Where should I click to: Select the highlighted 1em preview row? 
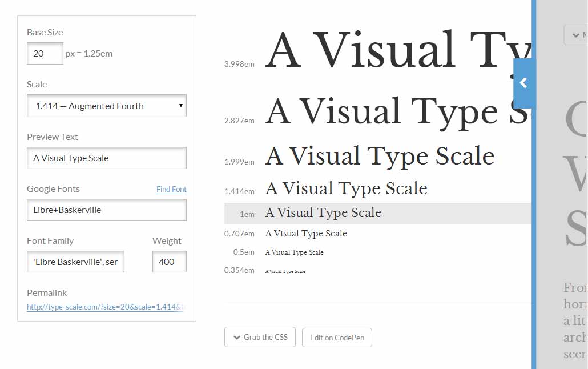[x=323, y=212]
